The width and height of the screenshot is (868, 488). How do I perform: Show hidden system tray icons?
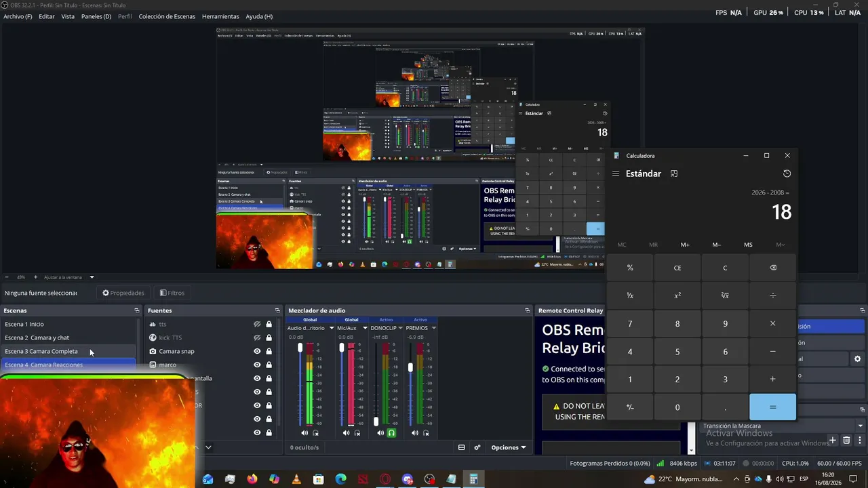coord(736,479)
